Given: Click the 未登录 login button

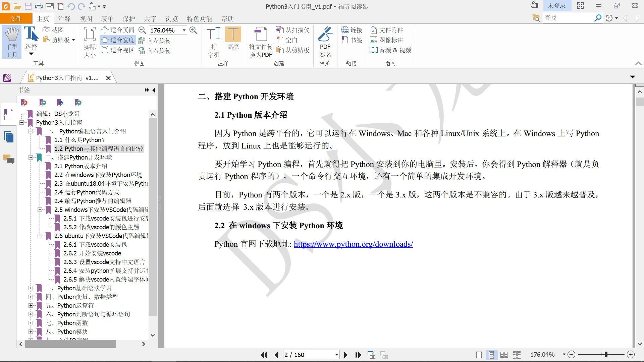Looking at the screenshot, I should point(556,6).
